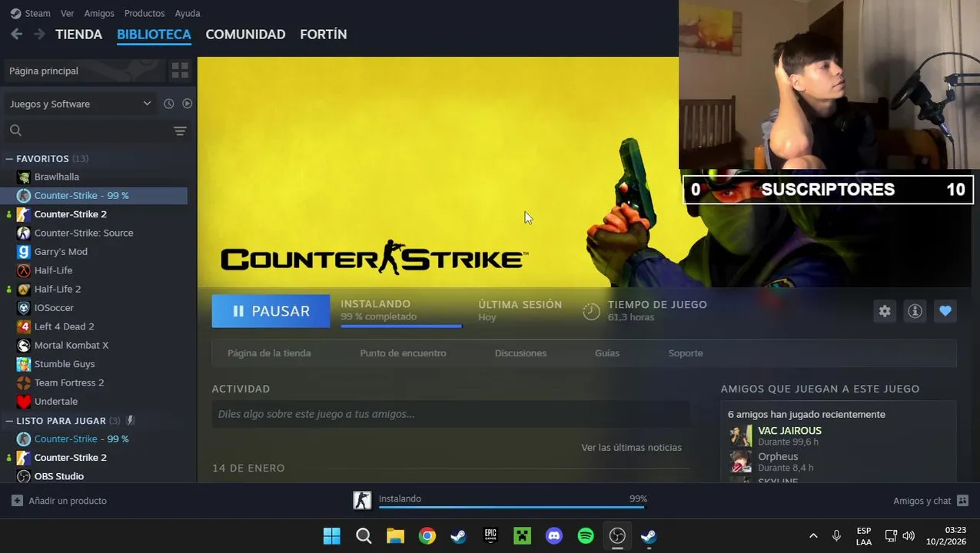Click the Instalando progress bar under 99 % completado

401,326
